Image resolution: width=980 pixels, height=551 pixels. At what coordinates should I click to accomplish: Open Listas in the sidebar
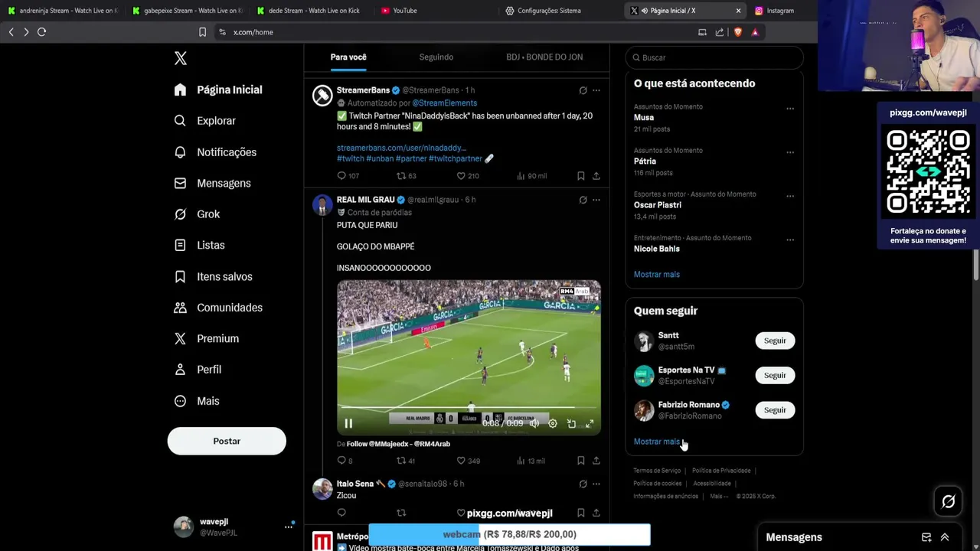199,245
